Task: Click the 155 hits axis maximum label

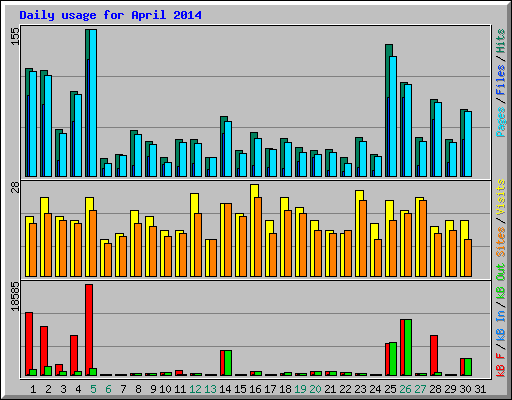Action: coord(16,36)
